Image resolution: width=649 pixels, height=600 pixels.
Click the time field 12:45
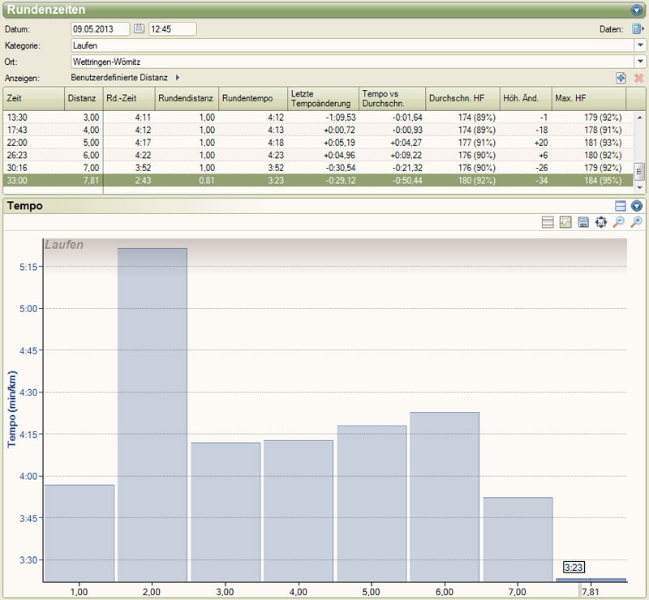click(172, 29)
